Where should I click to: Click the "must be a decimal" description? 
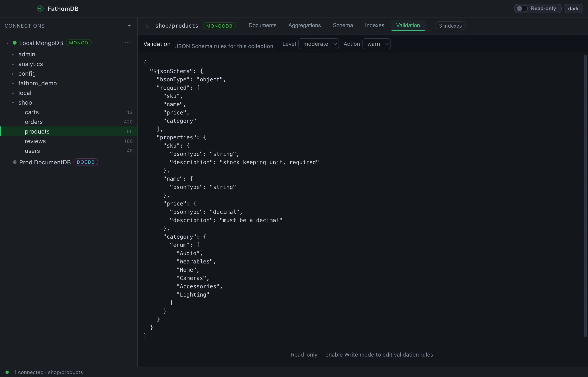click(x=251, y=220)
